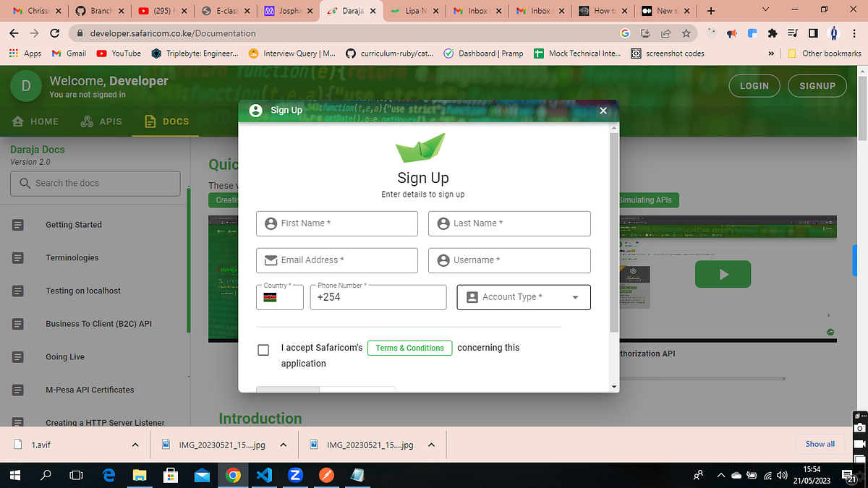The image size is (868, 488).
Task: Open VS Code from the taskbar
Action: (x=264, y=475)
